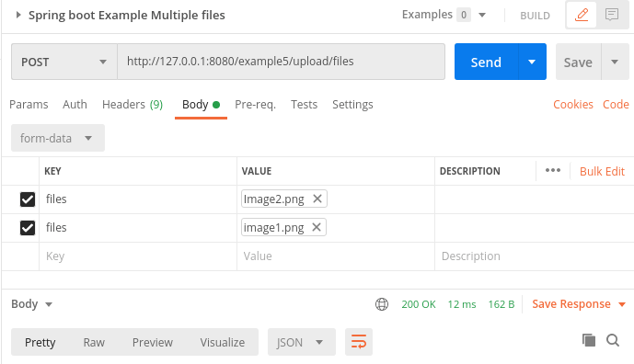
Task: Click the VALUE column header
Action: (x=257, y=171)
